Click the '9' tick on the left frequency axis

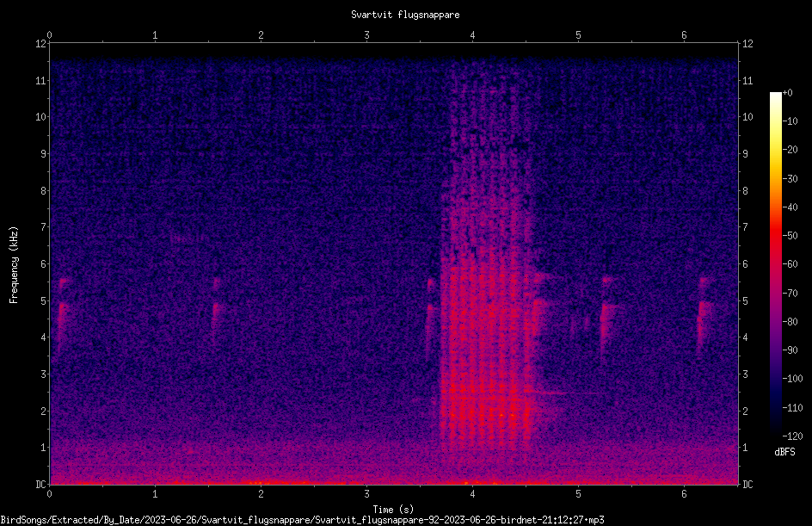coord(43,154)
